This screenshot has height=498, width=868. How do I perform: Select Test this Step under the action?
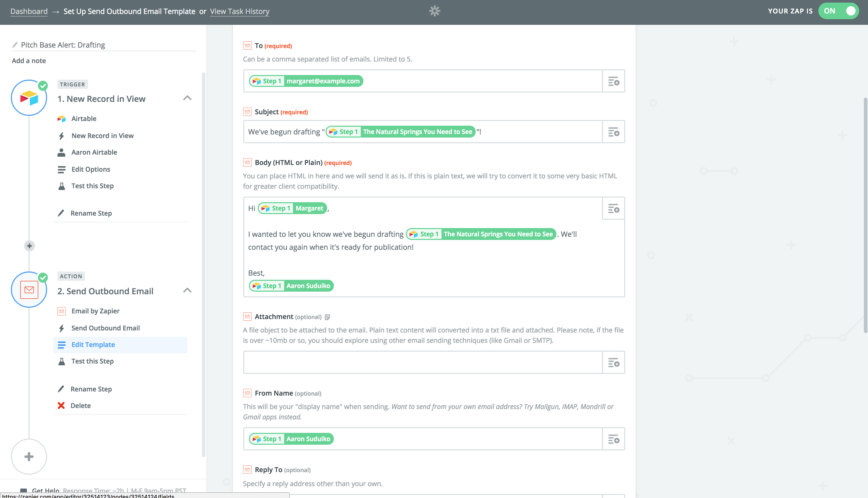pyautogui.click(x=92, y=361)
